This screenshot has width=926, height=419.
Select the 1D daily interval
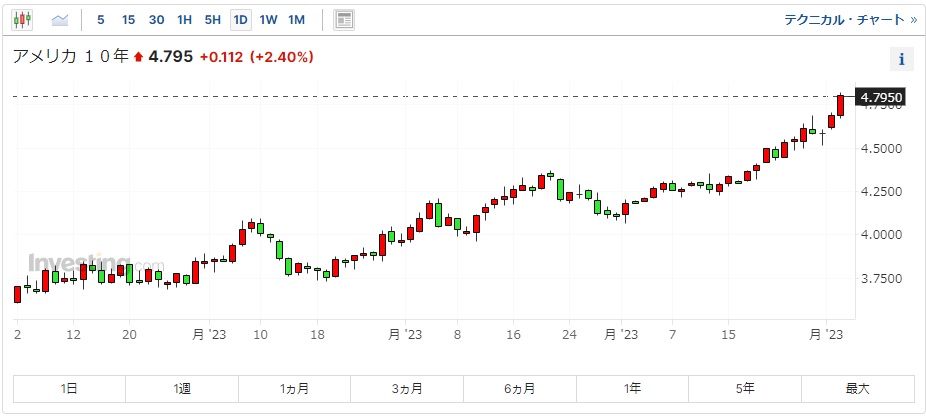pos(240,20)
